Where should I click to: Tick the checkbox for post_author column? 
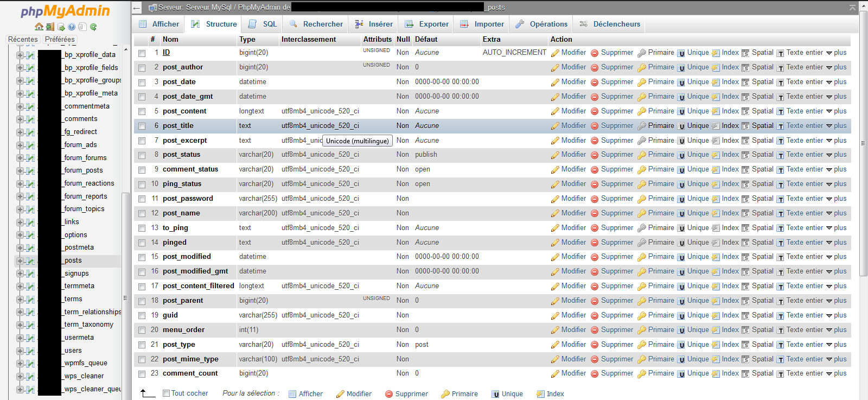point(142,68)
